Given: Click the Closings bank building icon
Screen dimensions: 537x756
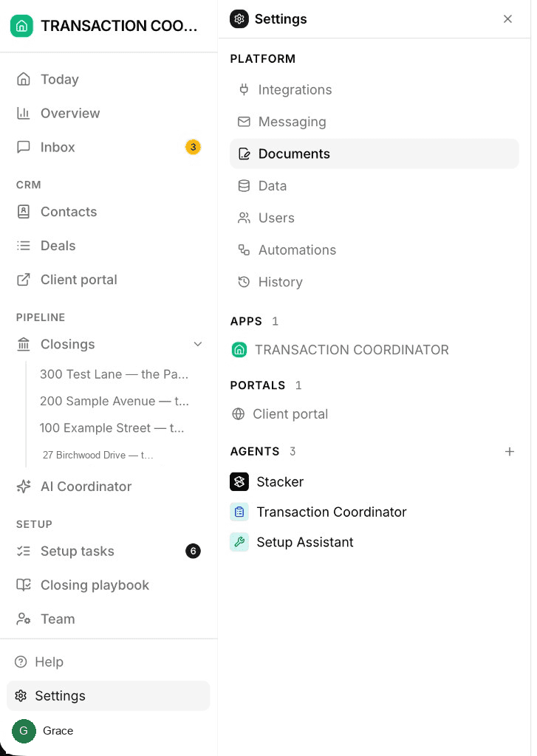Looking at the screenshot, I should (23, 344).
